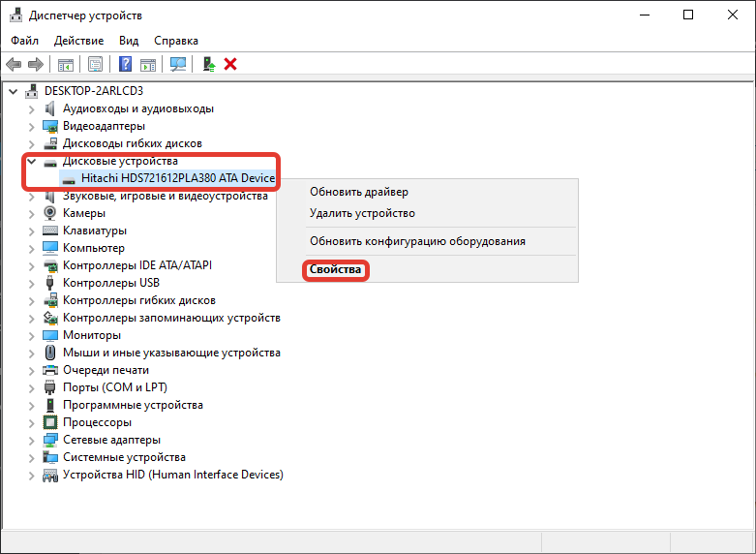Expand the Контроллеры запоминающих устройств arrow
This screenshot has height=554, width=756.
(x=31, y=318)
